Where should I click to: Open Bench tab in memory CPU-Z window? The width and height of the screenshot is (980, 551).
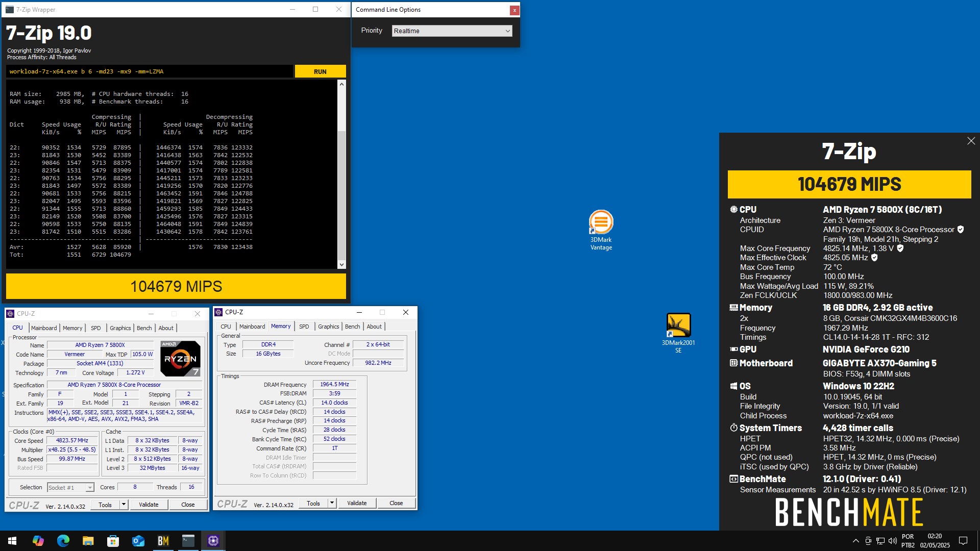pyautogui.click(x=353, y=327)
